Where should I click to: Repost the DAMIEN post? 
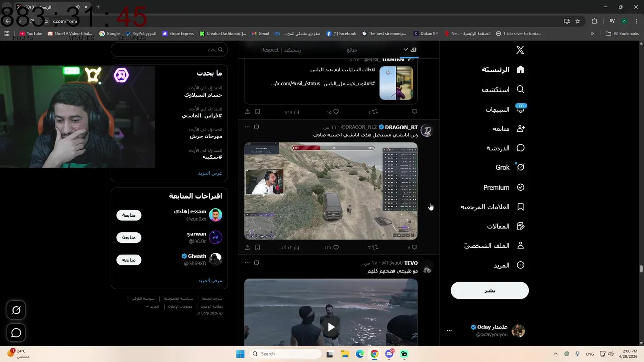click(x=375, y=112)
